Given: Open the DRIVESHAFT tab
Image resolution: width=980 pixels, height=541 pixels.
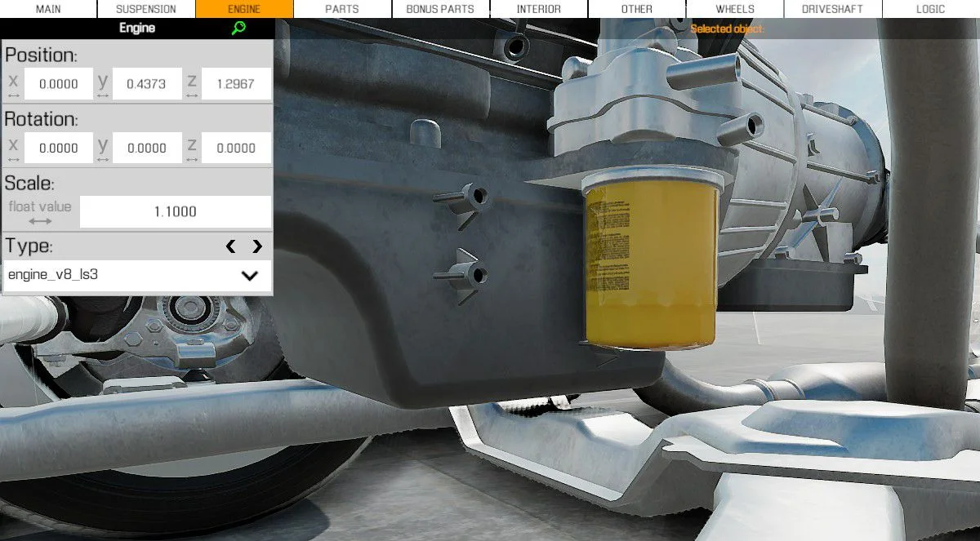Looking at the screenshot, I should click(x=833, y=9).
